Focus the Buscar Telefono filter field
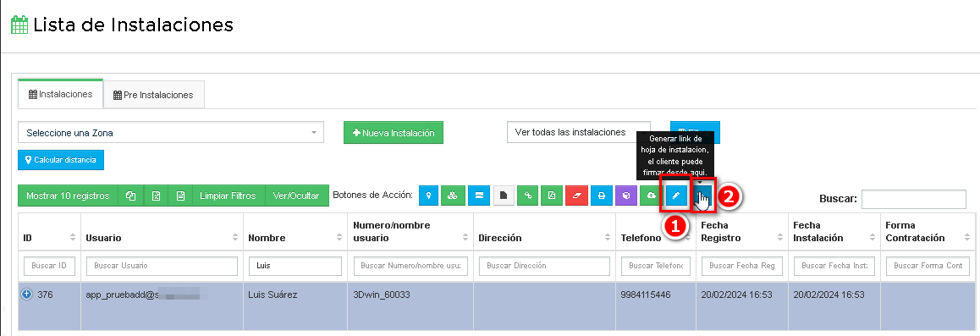 [x=656, y=266]
